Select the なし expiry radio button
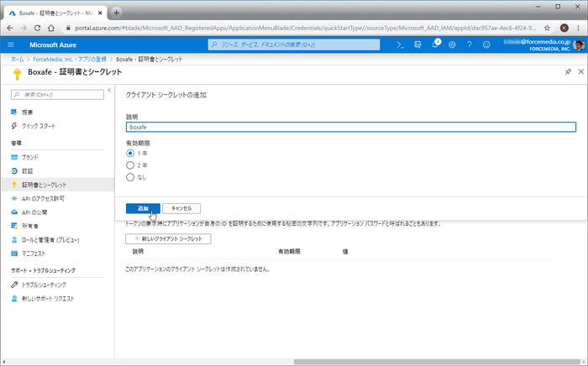 (x=130, y=177)
